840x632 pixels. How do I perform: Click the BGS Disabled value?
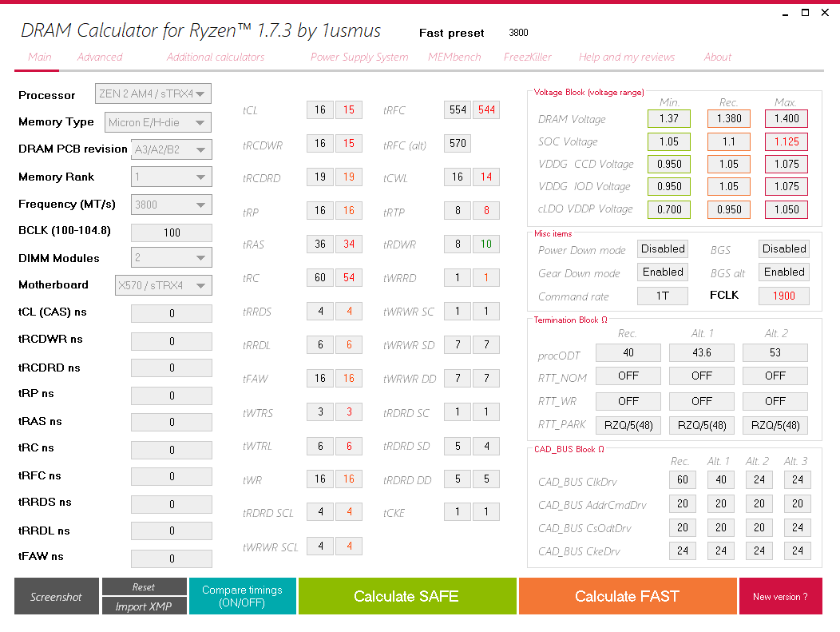[784, 248]
